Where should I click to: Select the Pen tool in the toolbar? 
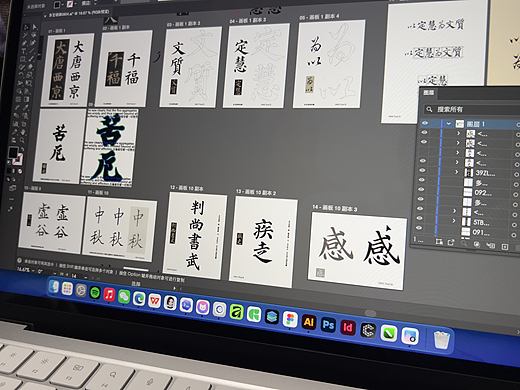[25, 43]
